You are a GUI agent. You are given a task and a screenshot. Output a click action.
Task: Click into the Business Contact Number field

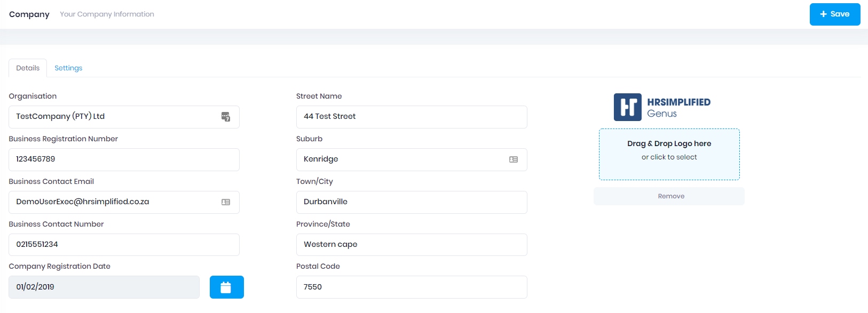point(124,245)
